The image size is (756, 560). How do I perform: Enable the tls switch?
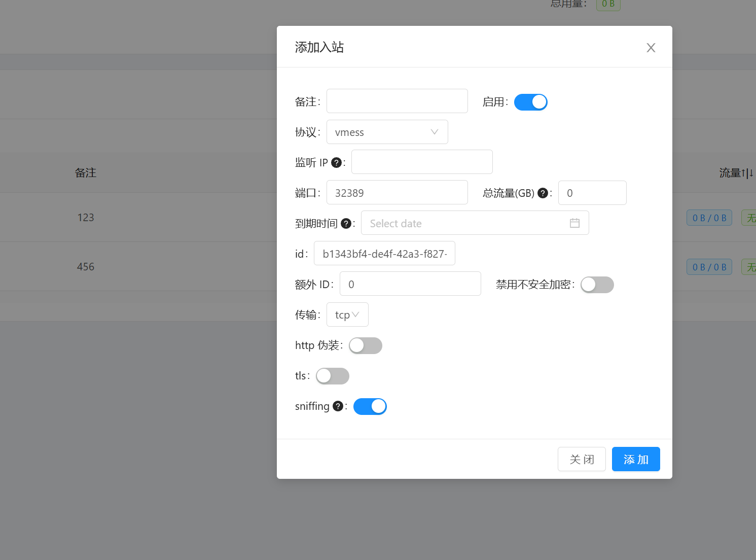click(x=332, y=376)
